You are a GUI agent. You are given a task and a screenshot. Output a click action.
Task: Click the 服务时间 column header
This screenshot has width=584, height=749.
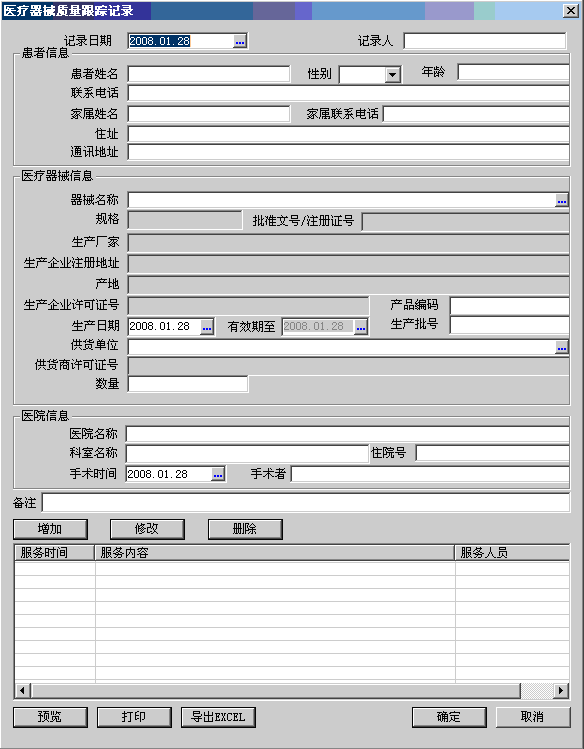[x=54, y=553]
